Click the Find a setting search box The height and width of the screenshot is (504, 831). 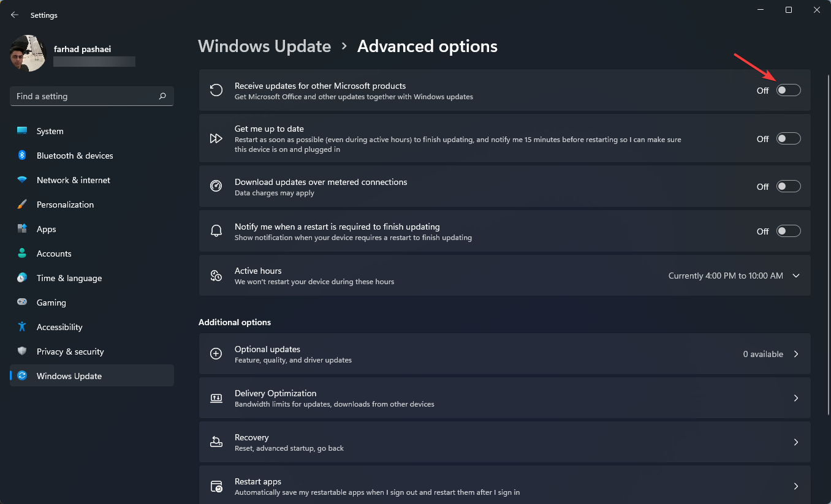(x=91, y=96)
